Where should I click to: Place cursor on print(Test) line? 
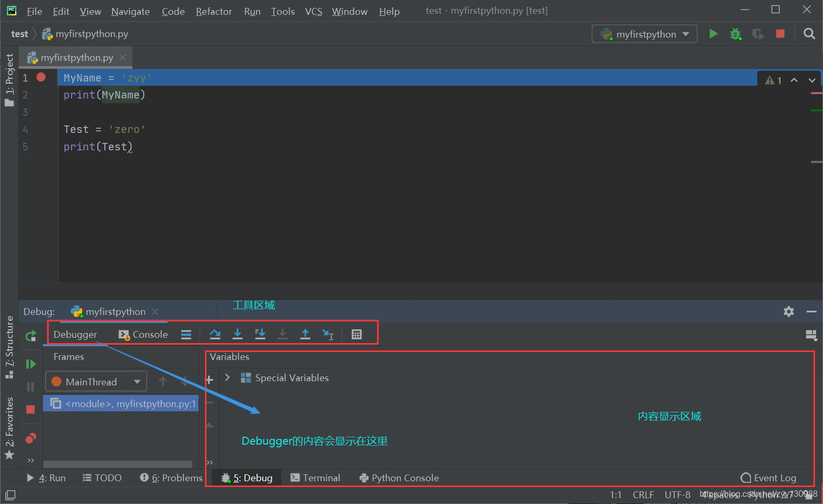pyautogui.click(x=98, y=147)
